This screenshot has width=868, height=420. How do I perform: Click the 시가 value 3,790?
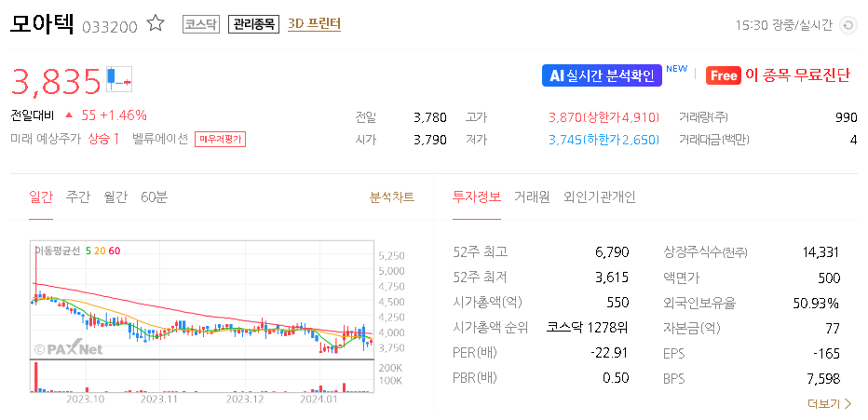coord(429,140)
